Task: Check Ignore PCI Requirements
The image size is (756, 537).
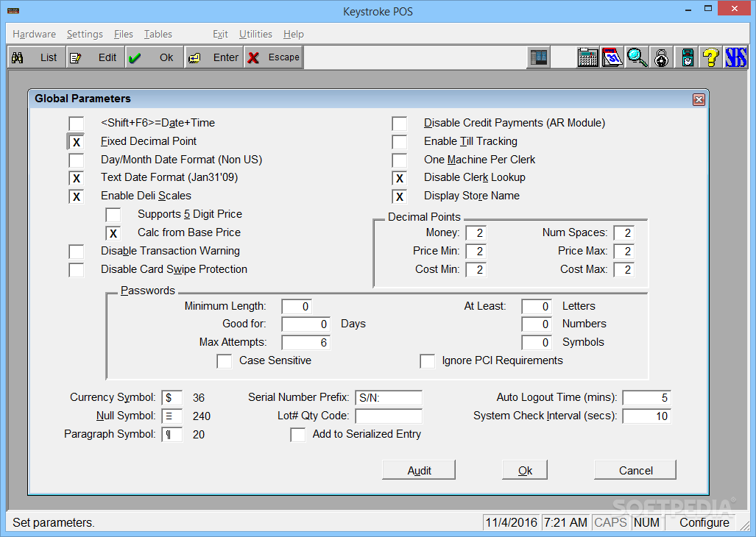Action: (427, 361)
